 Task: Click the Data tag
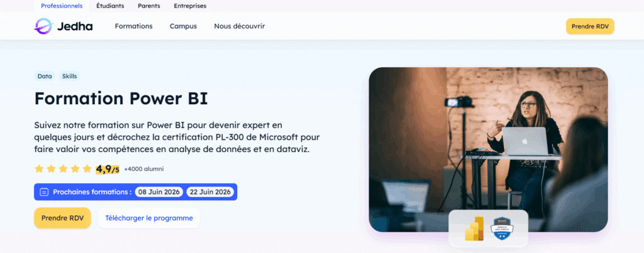pyautogui.click(x=45, y=76)
